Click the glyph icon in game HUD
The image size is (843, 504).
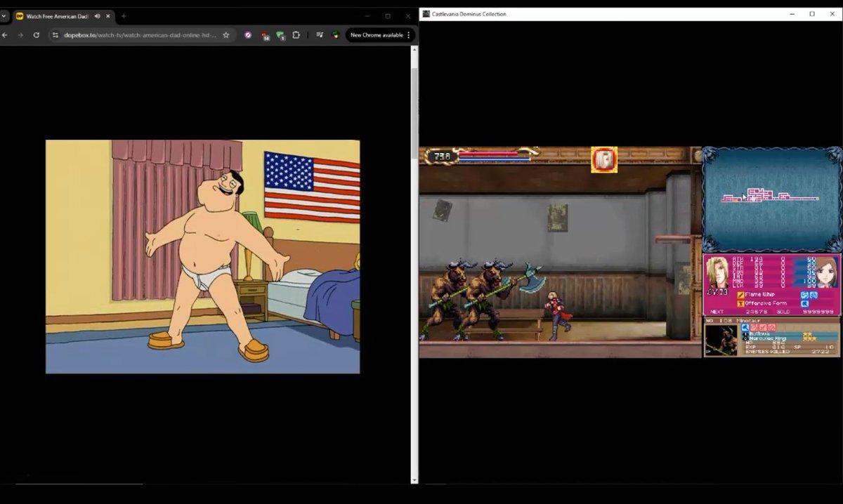[x=603, y=160]
